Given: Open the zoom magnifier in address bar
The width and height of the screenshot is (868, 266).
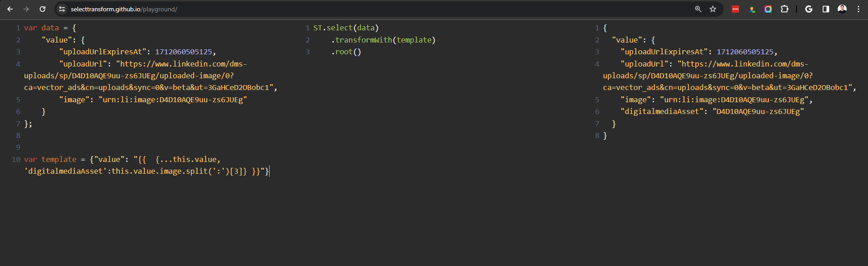Looking at the screenshot, I should tap(698, 9).
